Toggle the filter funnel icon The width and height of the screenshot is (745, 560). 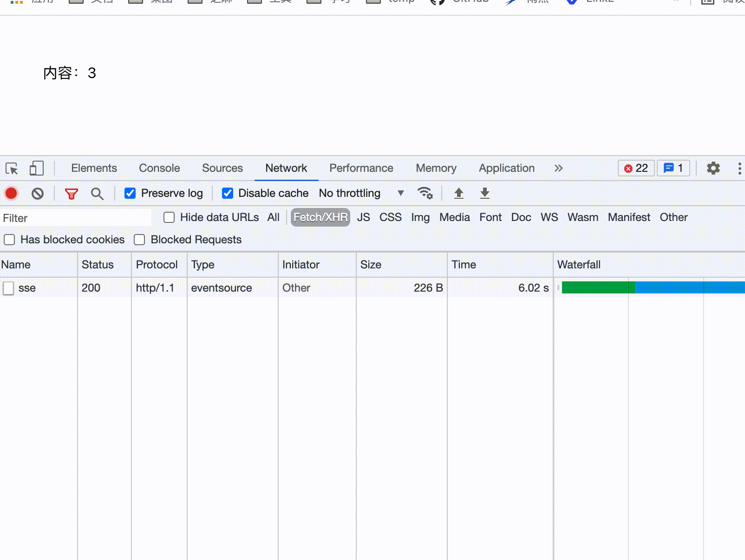71,194
